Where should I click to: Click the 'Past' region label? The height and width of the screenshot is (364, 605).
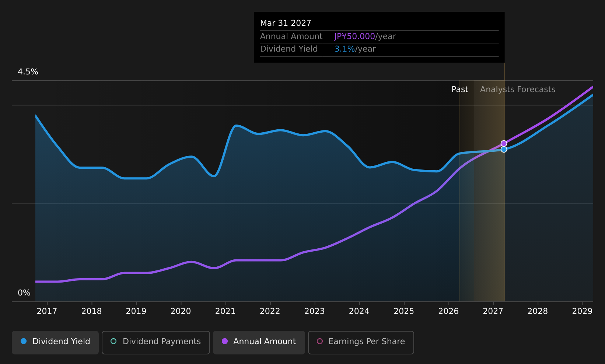[460, 90]
